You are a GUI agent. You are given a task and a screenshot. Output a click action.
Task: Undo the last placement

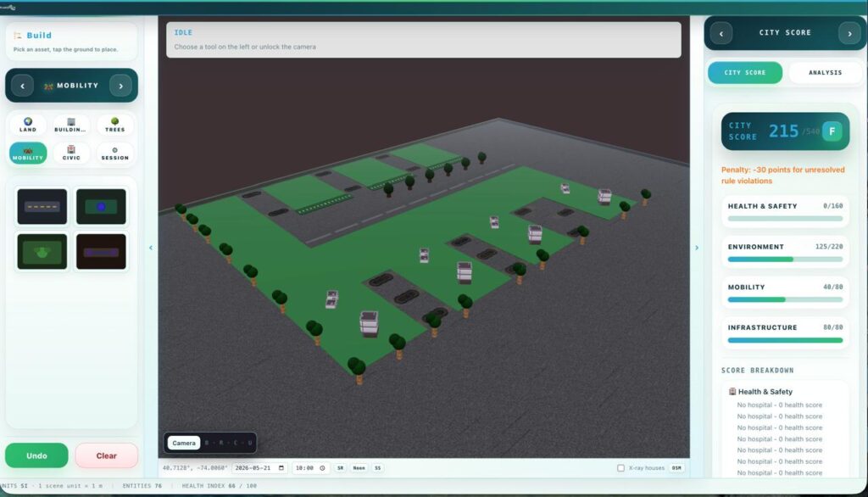pyautogui.click(x=36, y=455)
